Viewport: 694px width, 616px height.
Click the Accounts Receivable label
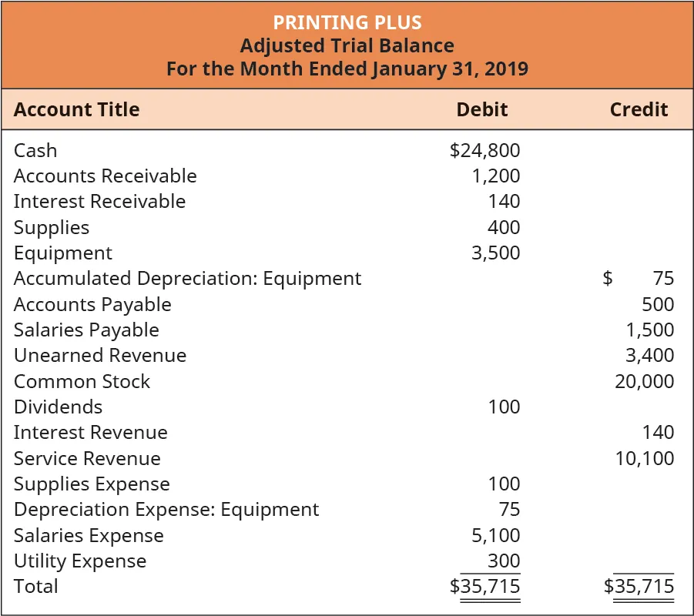(x=105, y=176)
